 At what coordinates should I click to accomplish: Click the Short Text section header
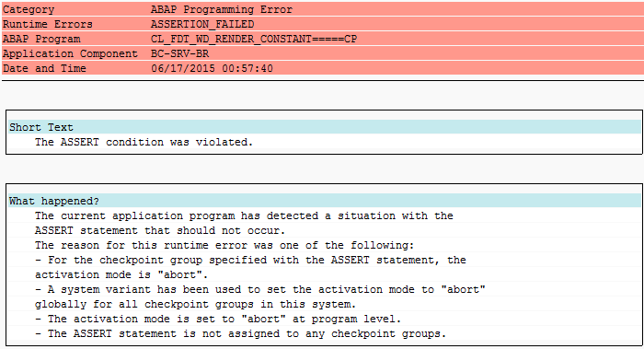tap(41, 127)
